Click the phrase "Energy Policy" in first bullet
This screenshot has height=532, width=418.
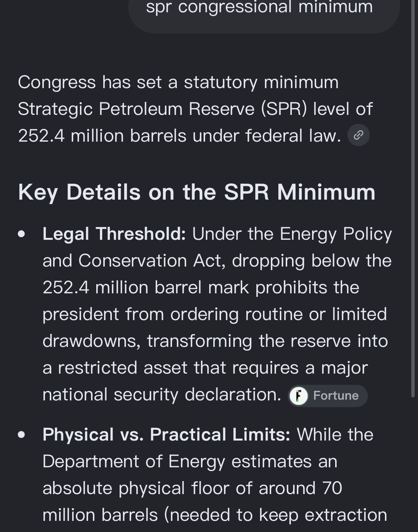click(336, 234)
